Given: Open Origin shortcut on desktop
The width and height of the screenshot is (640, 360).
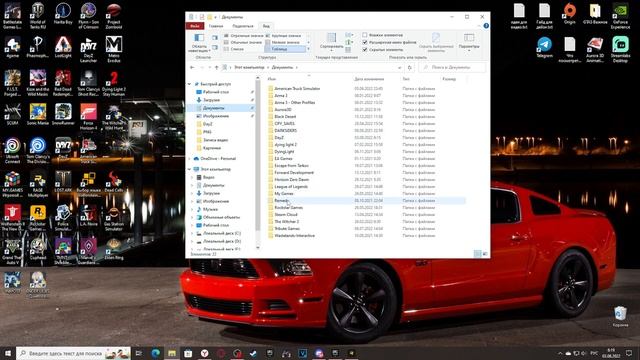Looking at the screenshot, I should pos(569,13).
